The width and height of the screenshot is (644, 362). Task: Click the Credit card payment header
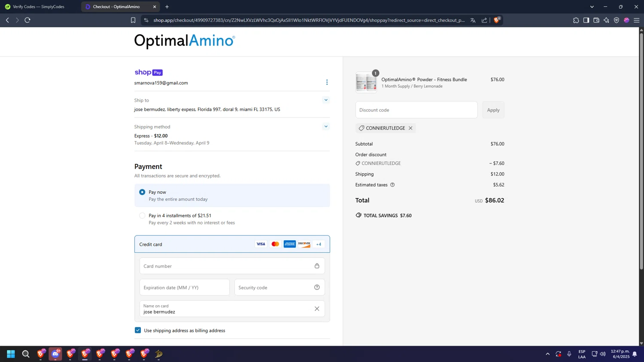coord(232,244)
